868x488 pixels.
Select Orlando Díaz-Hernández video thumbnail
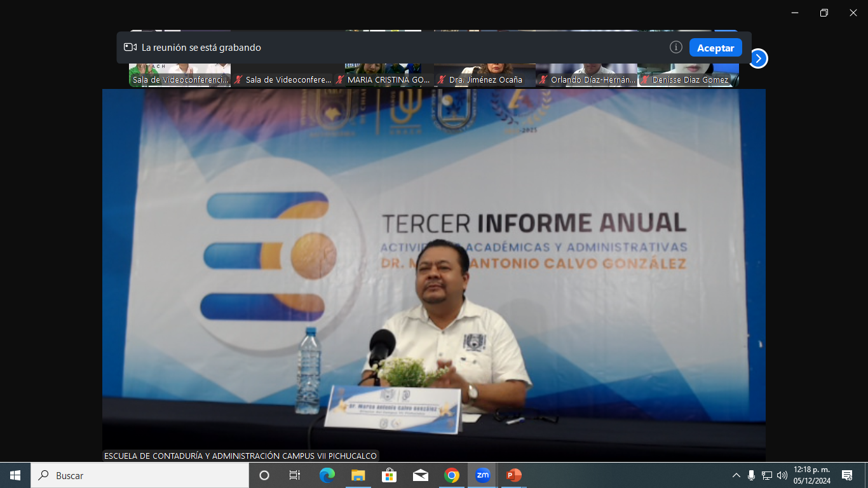pyautogui.click(x=586, y=73)
